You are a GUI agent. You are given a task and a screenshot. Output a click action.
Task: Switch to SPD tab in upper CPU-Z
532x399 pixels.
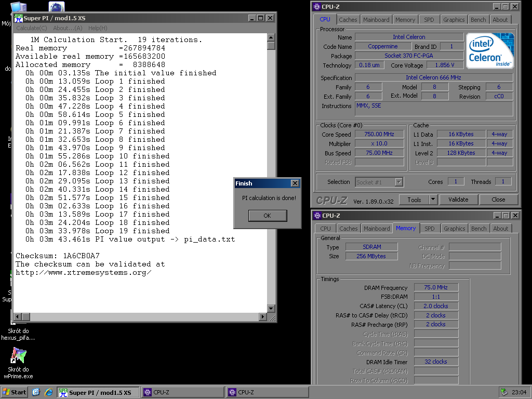click(429, 20)
